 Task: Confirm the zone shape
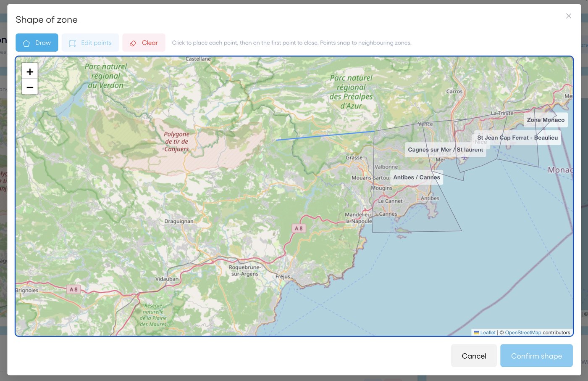click(536, 356)
